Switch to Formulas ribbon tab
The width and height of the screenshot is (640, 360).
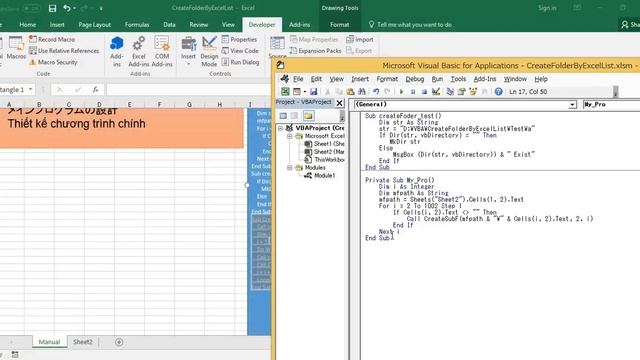(137, 24)
